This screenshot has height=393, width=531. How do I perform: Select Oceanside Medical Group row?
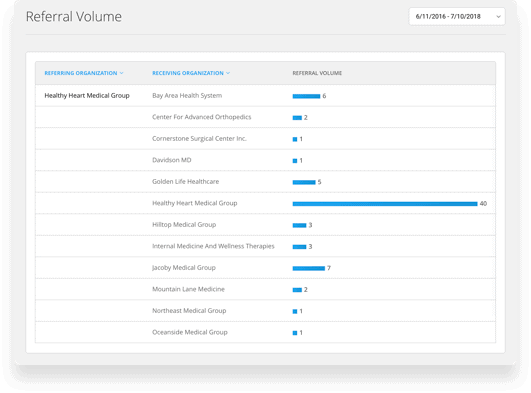tap(265, 332)
